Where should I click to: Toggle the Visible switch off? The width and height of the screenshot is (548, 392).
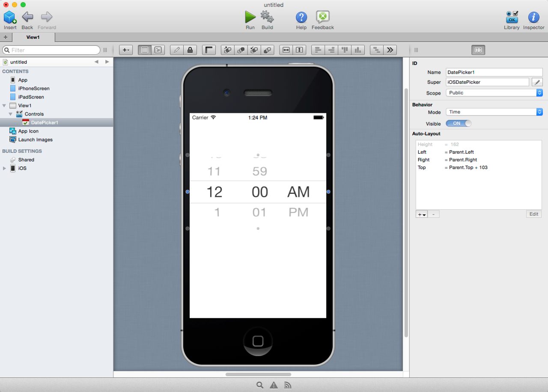tap(459, 123)
